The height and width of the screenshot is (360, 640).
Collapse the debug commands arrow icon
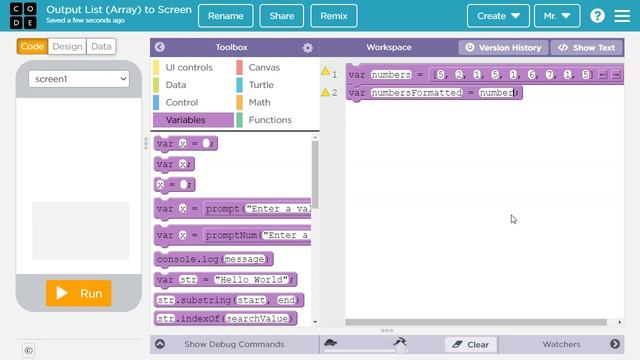[160, 344]
